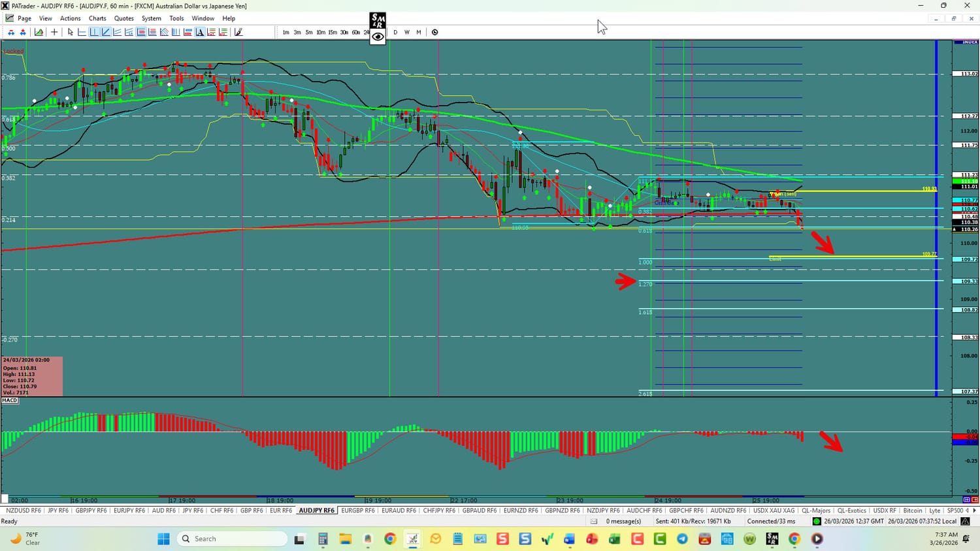Select the arrow pointer tool
980x551 pixels.
click(70, 32)
